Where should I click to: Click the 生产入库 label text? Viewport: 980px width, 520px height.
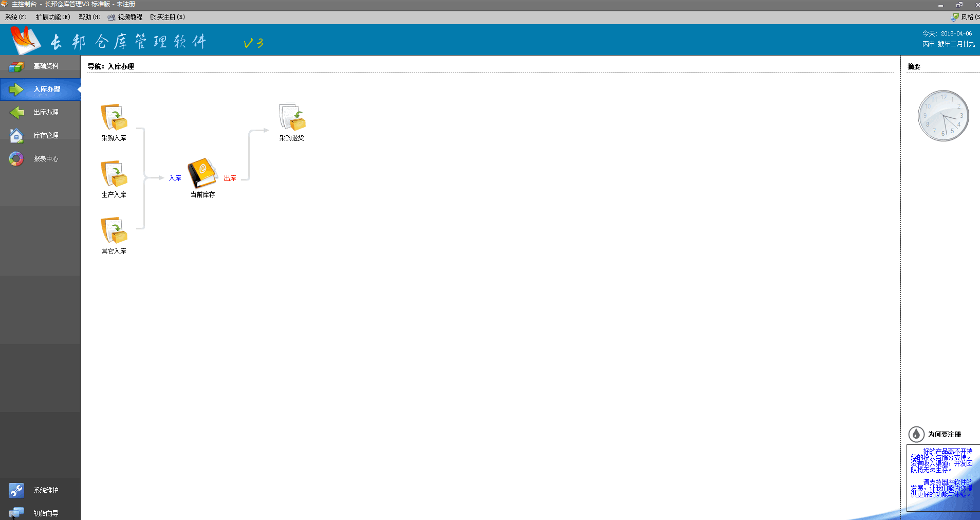(x=114, y=194)
